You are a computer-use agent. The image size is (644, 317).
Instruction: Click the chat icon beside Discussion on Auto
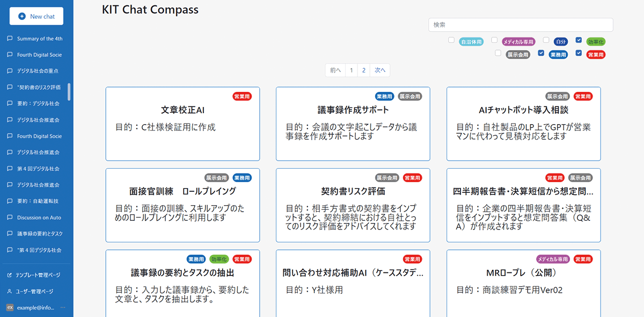[9, 217]
